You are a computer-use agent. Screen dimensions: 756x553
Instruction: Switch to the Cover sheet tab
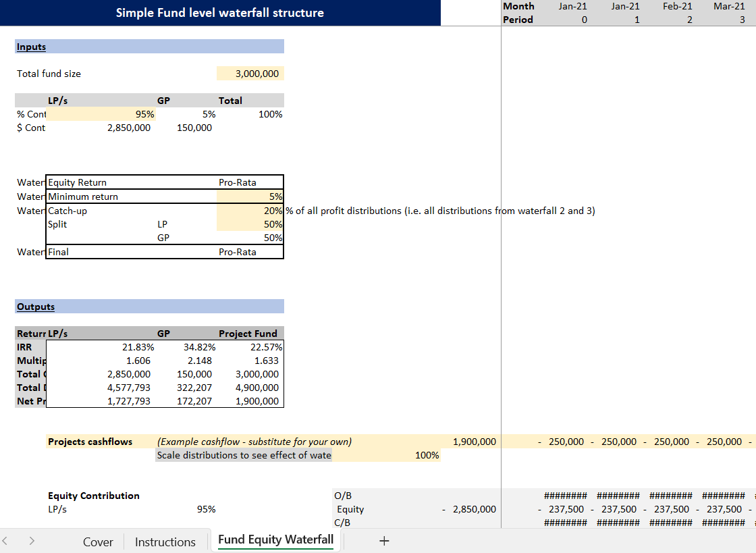coord(98,542)
